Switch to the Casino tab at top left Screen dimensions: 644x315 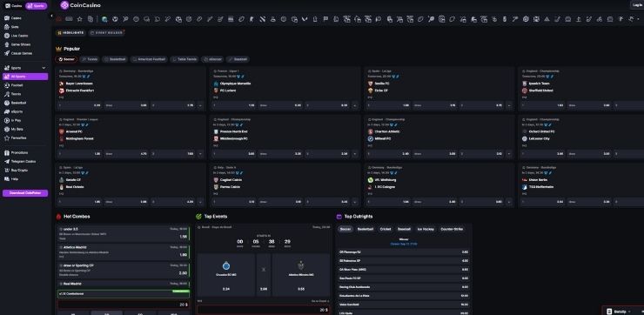(14, 6)
